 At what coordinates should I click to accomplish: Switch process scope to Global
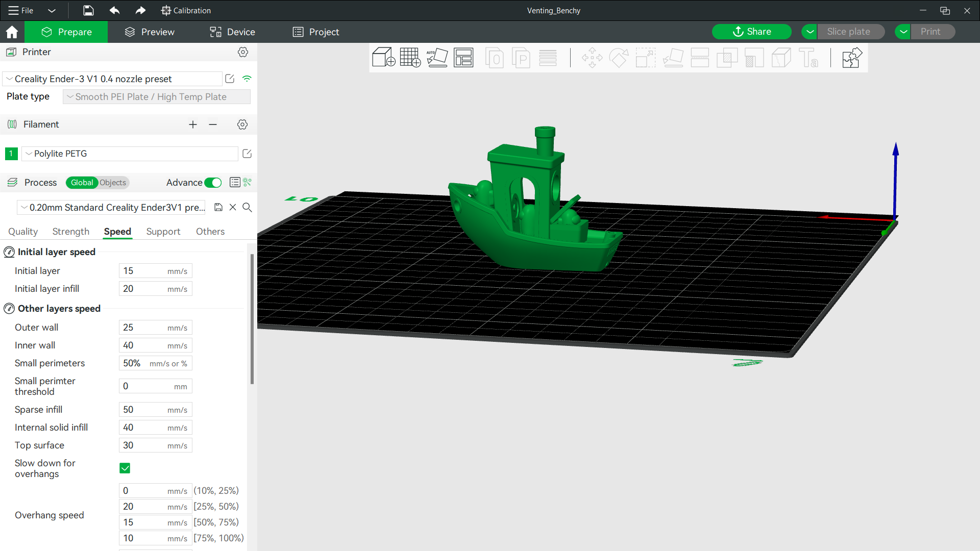pos(82,183)
